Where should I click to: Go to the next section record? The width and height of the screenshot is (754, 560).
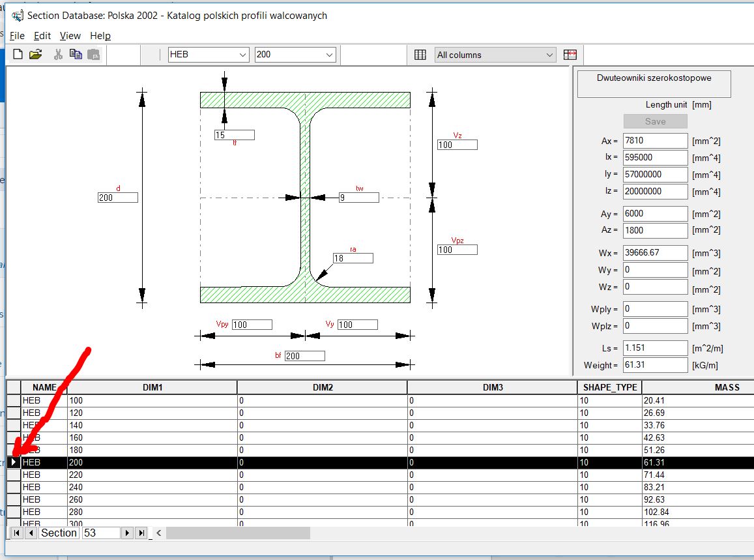coord(127,533)
